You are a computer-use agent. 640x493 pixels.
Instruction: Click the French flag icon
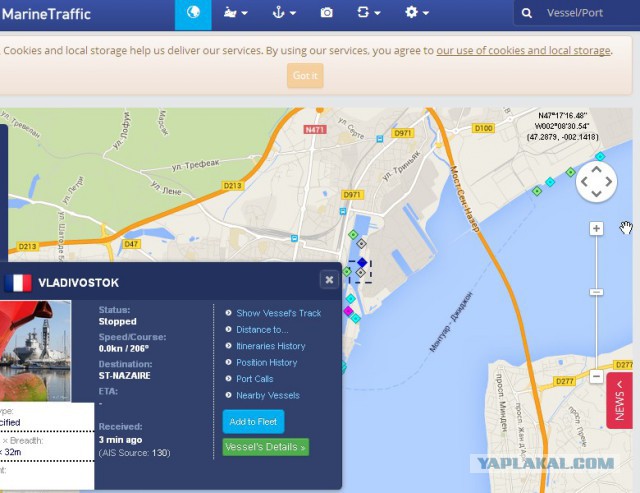18,282
